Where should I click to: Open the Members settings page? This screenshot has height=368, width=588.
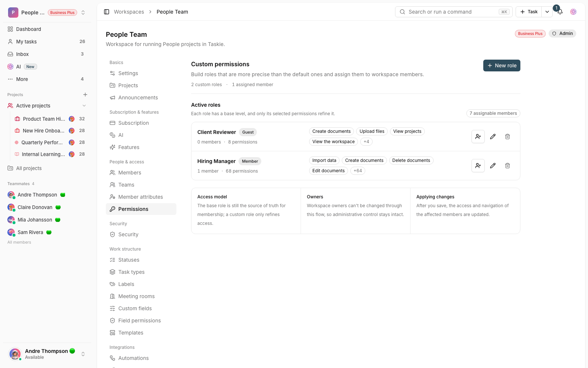coord(141,173)
